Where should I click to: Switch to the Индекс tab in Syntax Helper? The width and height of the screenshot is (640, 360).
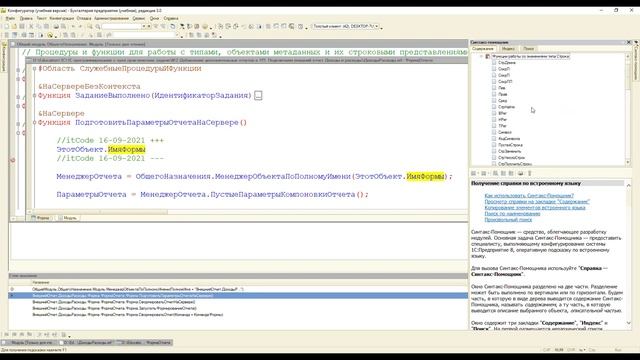508,49
